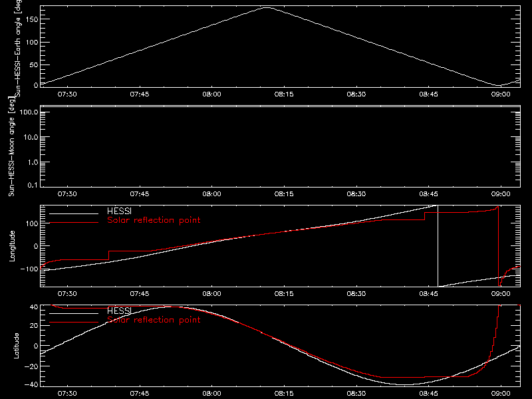The image size is (532, 399).
Task: Click the white vertical wrap line in Longitude plot
Action: pyautogui.click(x=438, y=246)
